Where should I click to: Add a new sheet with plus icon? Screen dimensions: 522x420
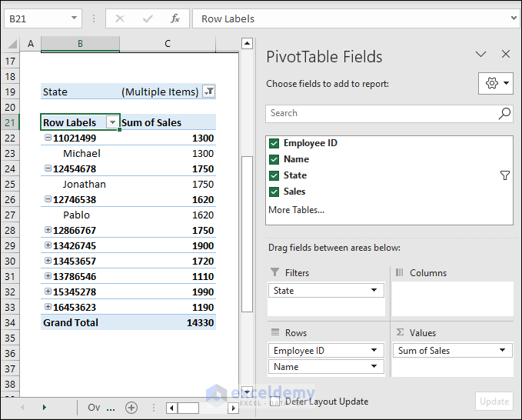131,408
